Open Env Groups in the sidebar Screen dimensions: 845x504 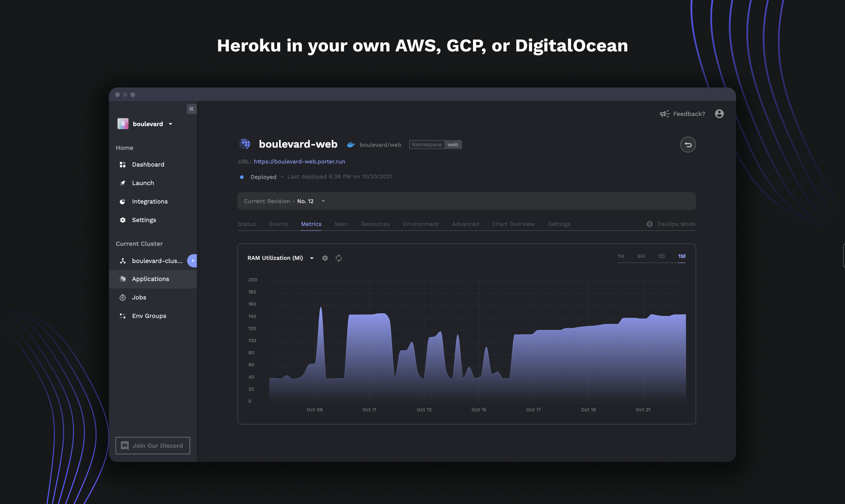click(149, 316)
